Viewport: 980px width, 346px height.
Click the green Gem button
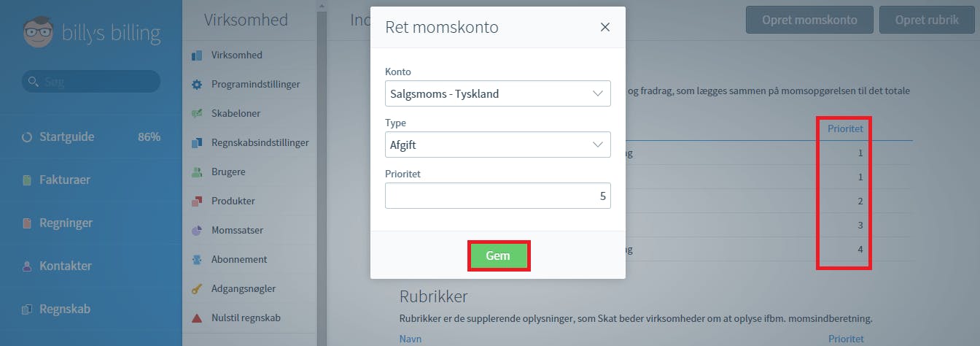498,255
